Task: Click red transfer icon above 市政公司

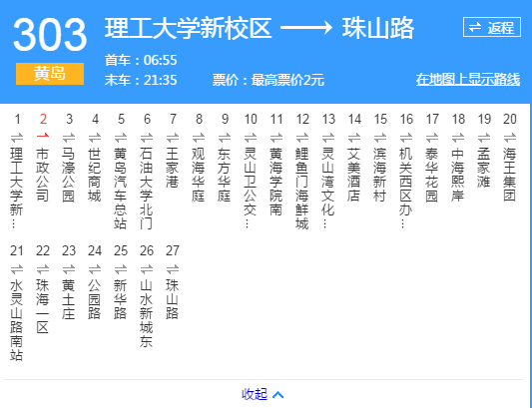Action: coord(43,136)
